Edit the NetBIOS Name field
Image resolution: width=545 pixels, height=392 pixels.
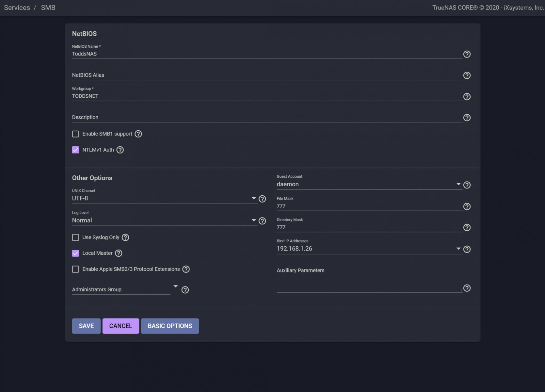(x=267, y=54)
